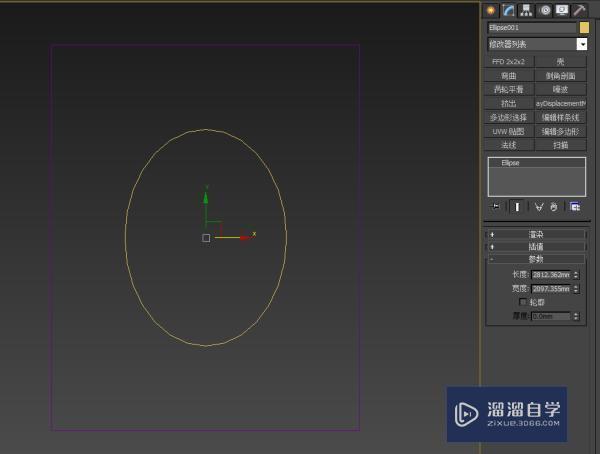600x454 pixels.
Task: Click the 长度 length value field
Action: (x=551, y=274)
